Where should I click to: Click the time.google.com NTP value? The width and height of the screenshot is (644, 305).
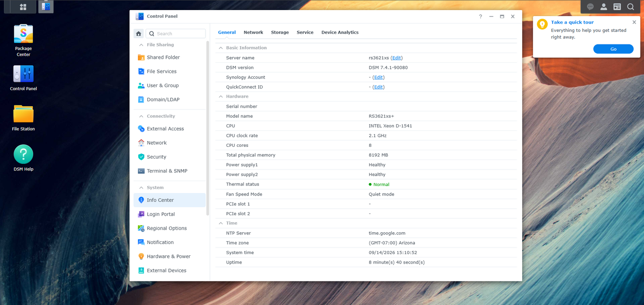click(x=387, y=233)
